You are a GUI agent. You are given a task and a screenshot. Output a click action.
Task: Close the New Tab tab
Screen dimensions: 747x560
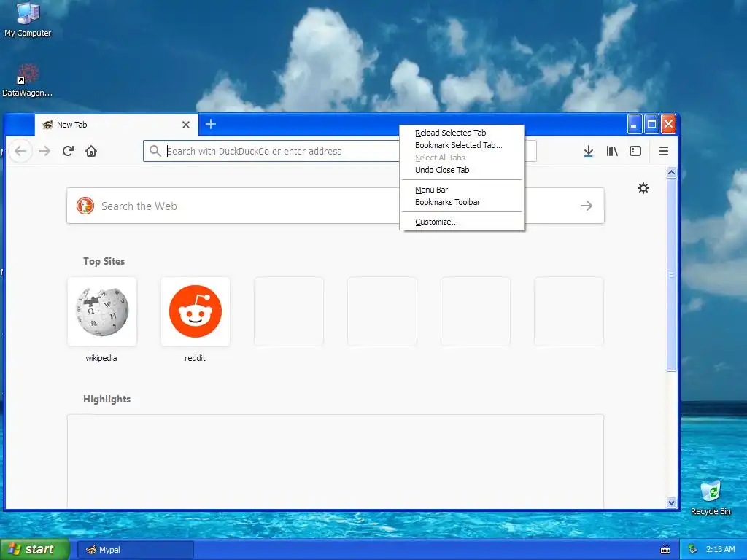click(186, 125)
